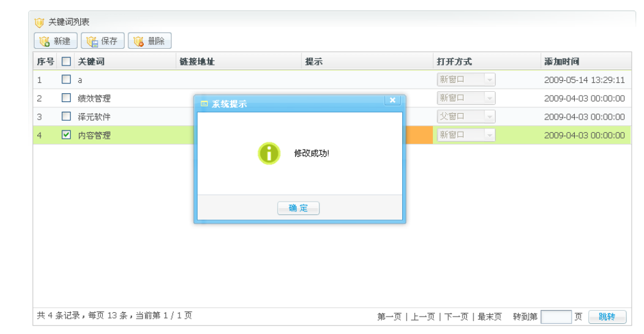Click the 修改成功! message text
Viewport: 644px width, 334px height.
point(311,154)
